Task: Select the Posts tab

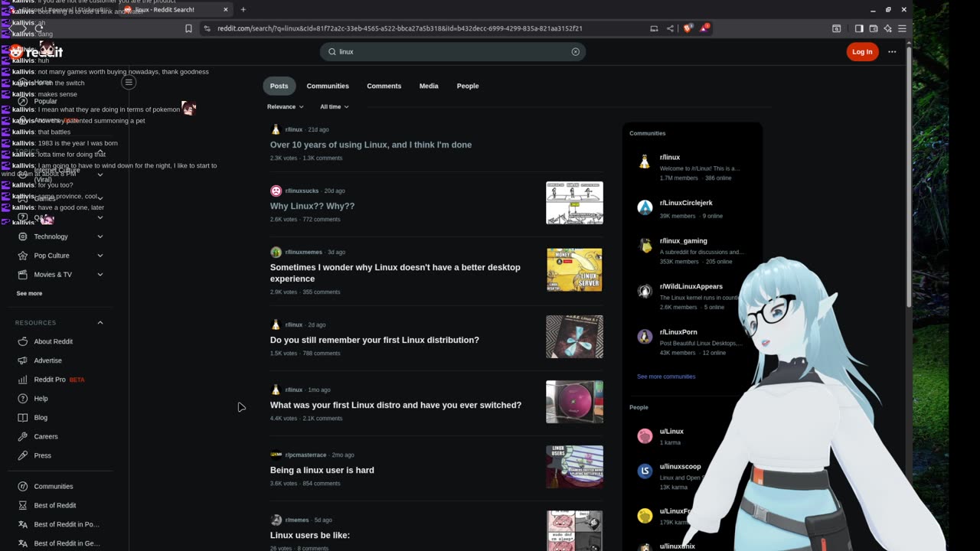Action: tap(279, 86)
